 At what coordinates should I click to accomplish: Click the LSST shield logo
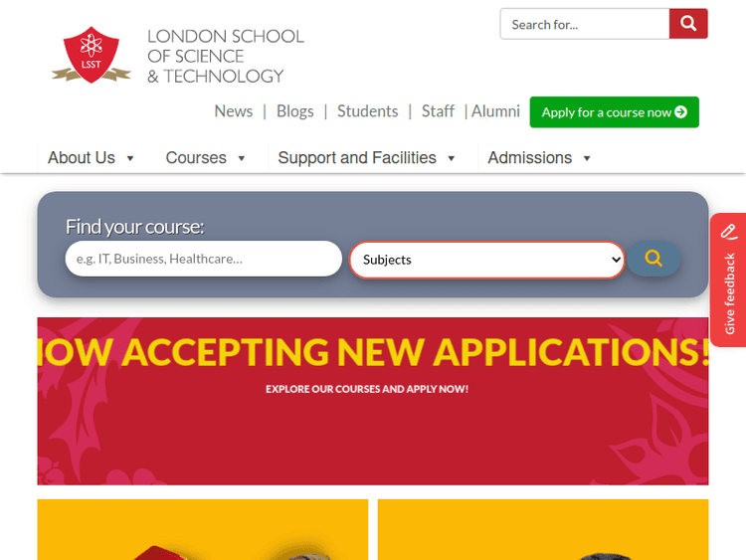(91, 55)
